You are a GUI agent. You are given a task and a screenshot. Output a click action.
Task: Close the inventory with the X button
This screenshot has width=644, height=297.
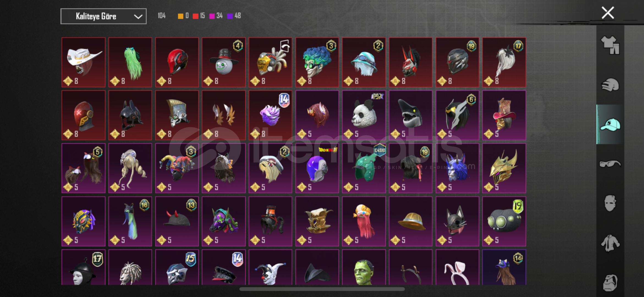coord(608,13)
